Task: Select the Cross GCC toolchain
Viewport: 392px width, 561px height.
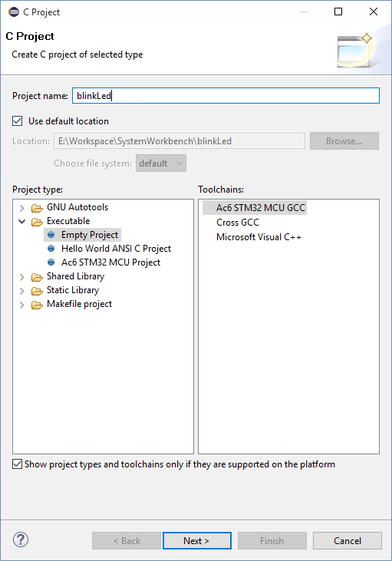Action: click(x=238, y=223)
